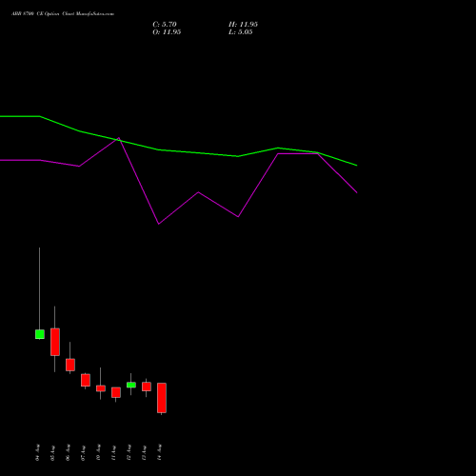
Task: Select the red candlestick for 11 Aug
Action: pyautogui.click(x=116, y=392)
